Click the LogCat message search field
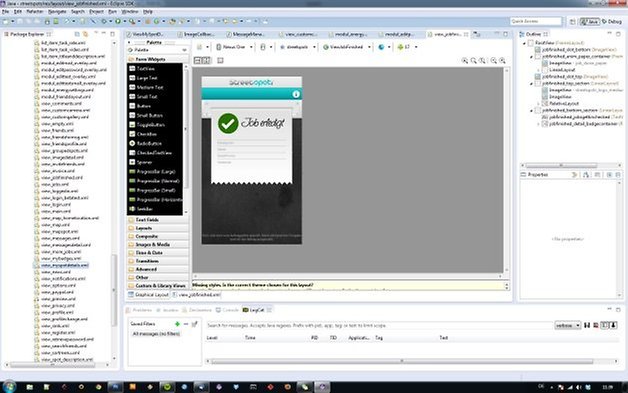Viewport: 628px width, 393px height. [x=379, y=325]
